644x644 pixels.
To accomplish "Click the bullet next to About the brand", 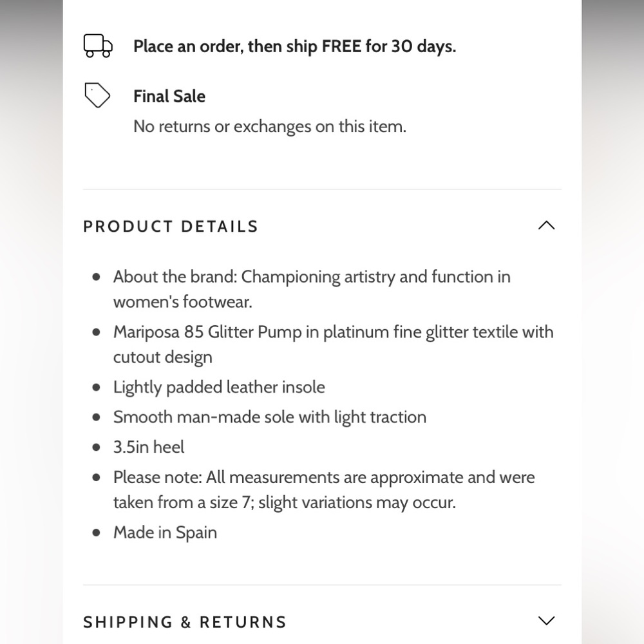I will (97, 277).
